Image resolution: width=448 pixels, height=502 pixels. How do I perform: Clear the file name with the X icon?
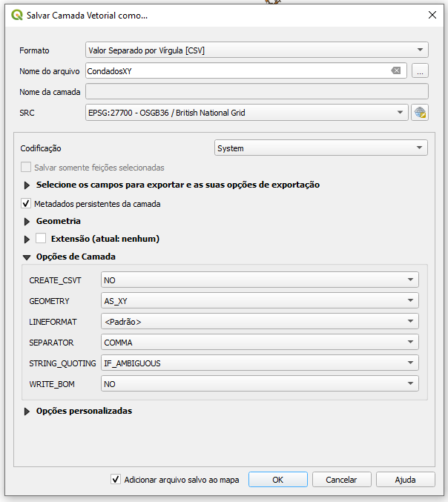coord(396,71)
